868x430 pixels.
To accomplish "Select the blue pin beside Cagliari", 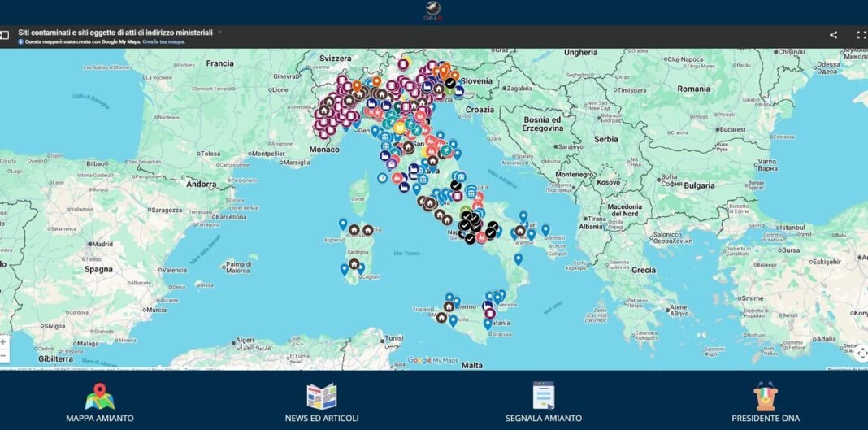I will [x=360, y=268].
